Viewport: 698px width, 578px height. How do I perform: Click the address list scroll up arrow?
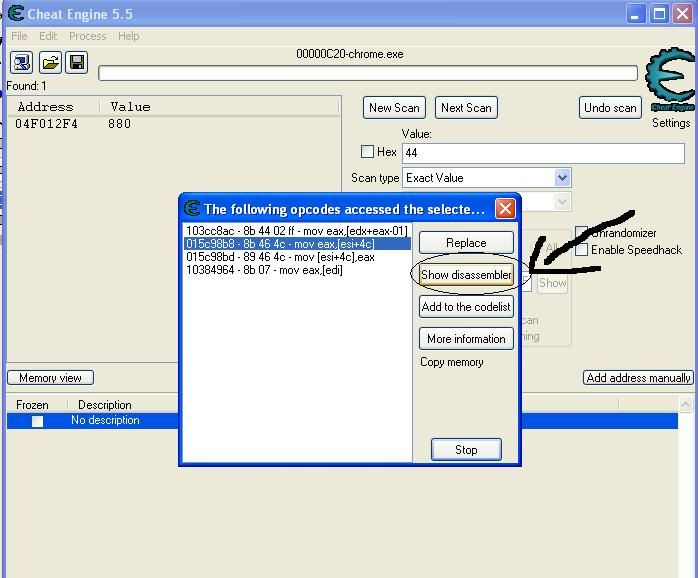686,405
